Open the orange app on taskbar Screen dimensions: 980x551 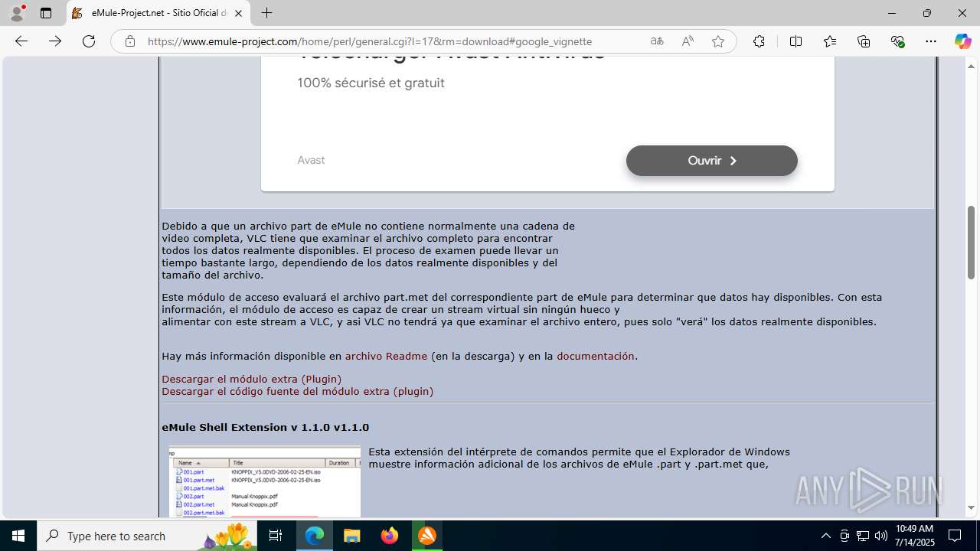[x=427, y=536]
